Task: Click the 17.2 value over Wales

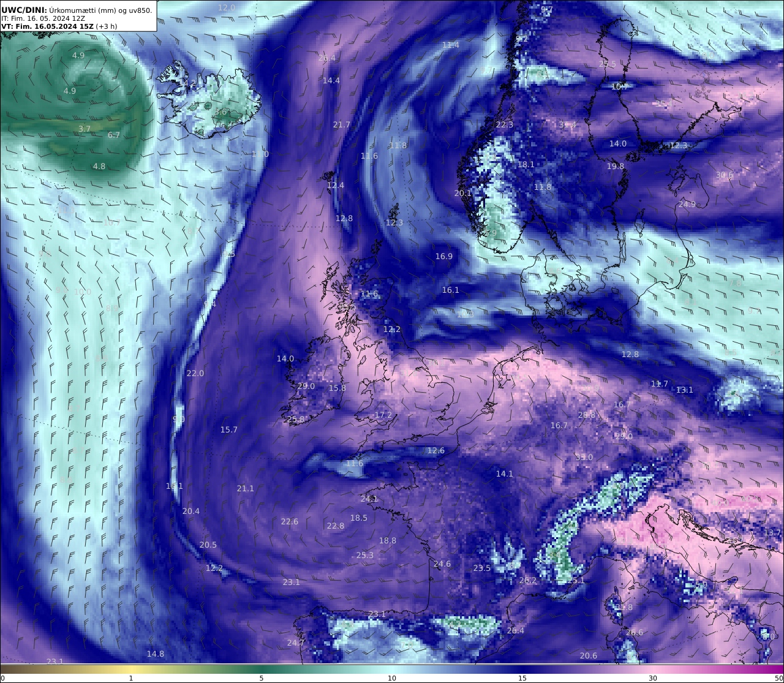Action: coord(383,415)
